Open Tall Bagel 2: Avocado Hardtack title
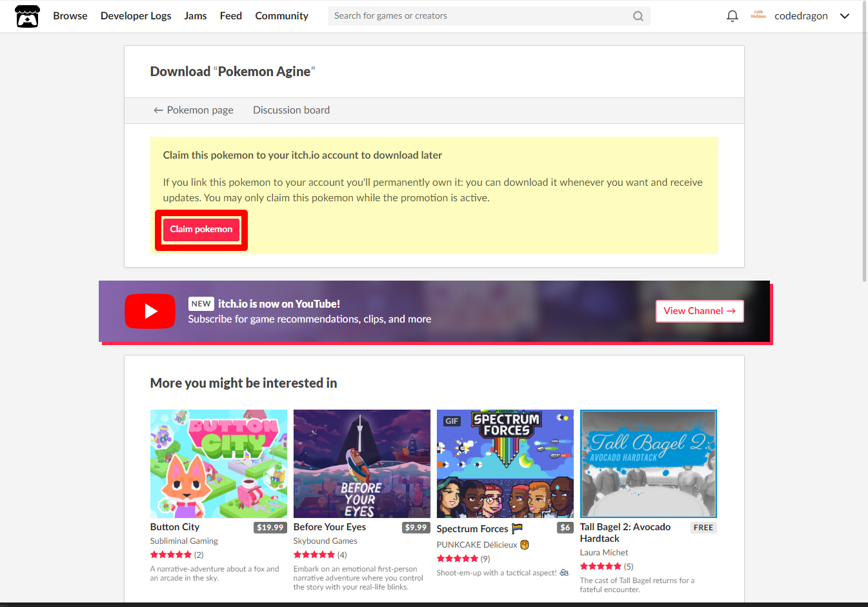868x607 pixels. pos(625,533)
